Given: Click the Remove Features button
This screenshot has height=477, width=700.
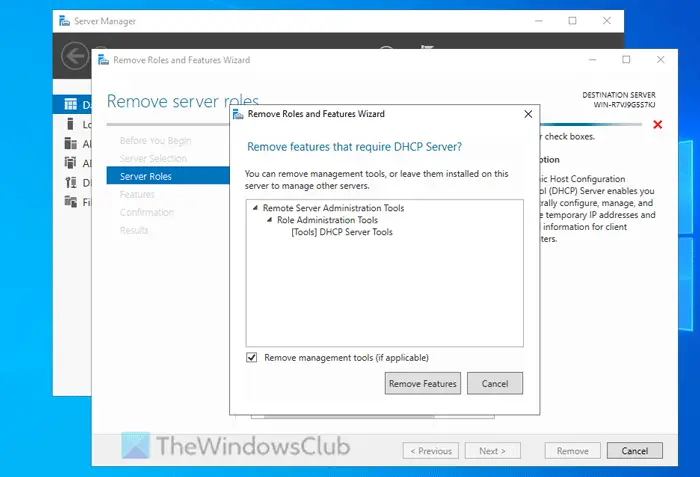Looking at the screenshot, I should pos(422,383).
